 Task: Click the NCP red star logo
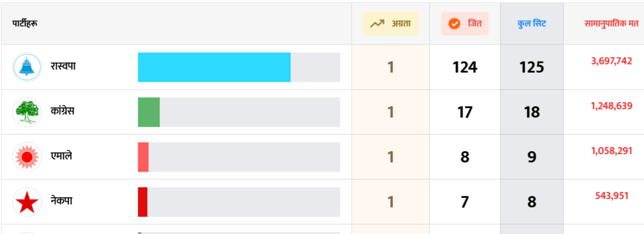click(x=27, y=202)
